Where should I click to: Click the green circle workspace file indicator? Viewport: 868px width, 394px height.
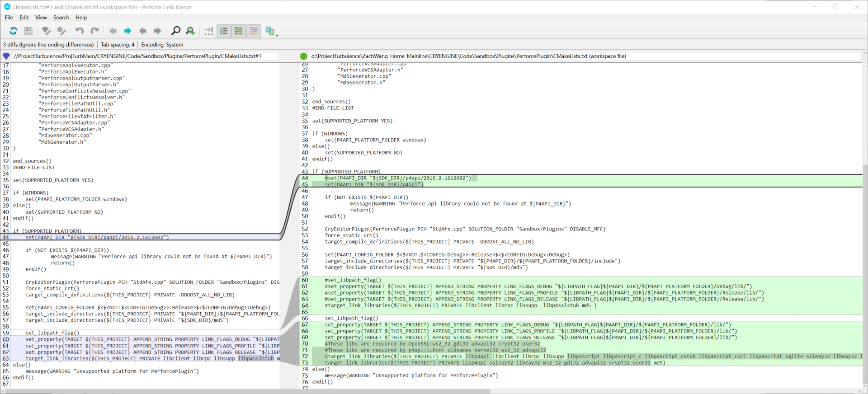point(303,56)
